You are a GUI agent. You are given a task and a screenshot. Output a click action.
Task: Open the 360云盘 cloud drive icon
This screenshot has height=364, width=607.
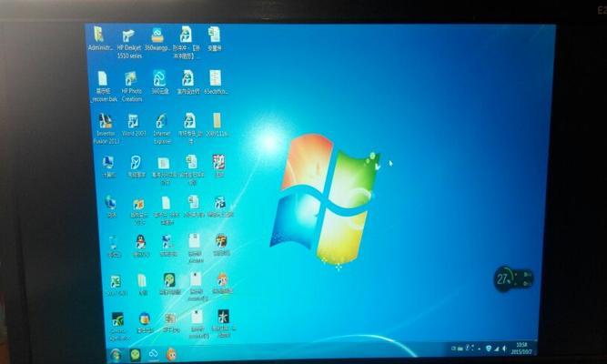(x=159, y=82)
